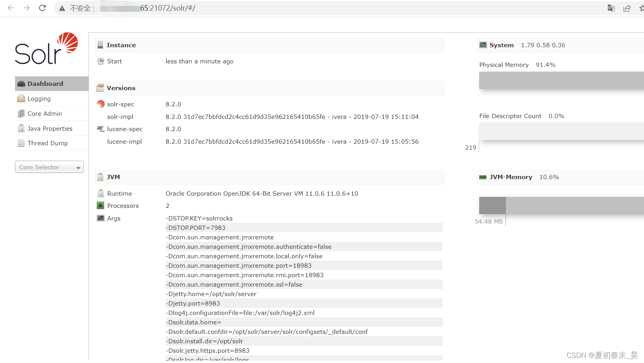Click the Logging notebook icon
Viewport: 644px width, 363px height.
tap(21, 98)
